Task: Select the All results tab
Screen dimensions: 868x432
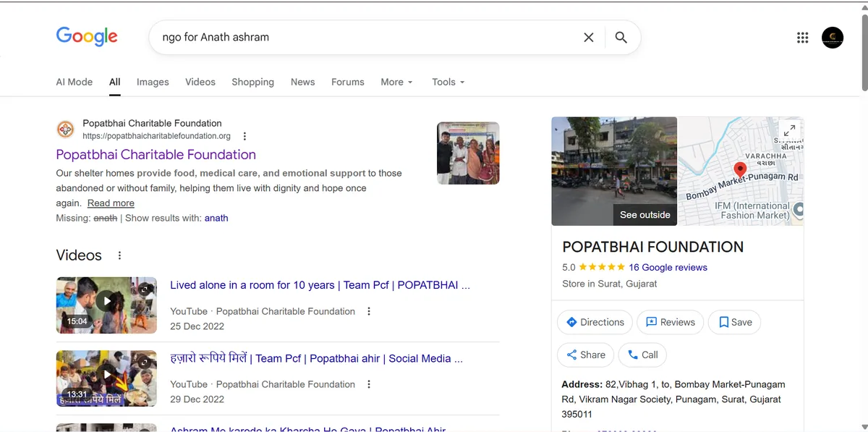Action: pos(115,82)
